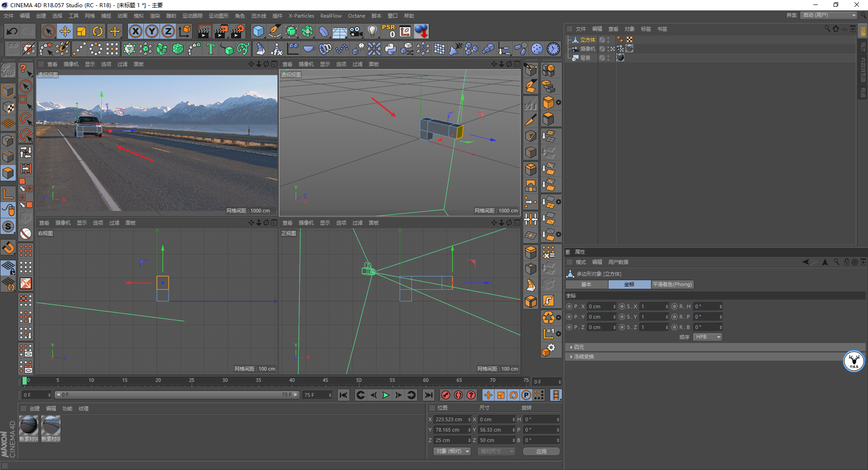Select the Rotate tool in top toolbar
This screenshot has width=868, height=470.
pos(98,31)
